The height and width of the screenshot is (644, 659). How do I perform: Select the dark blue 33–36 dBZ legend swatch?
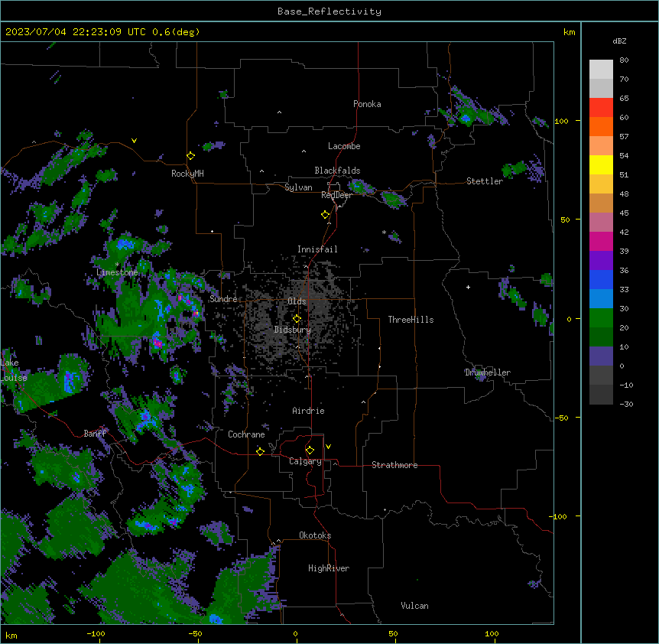click(x=601, y=279)
